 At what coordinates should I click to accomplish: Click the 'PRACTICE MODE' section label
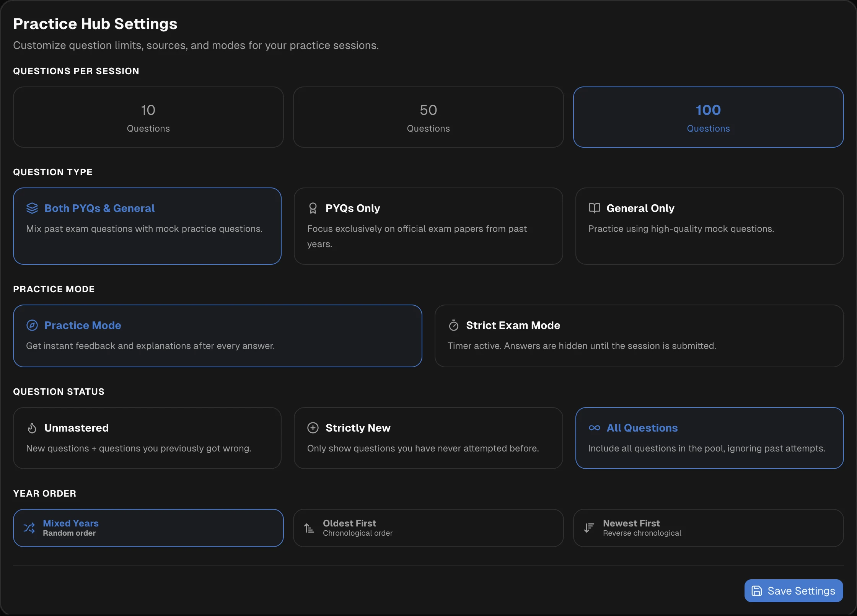(54, 289)
